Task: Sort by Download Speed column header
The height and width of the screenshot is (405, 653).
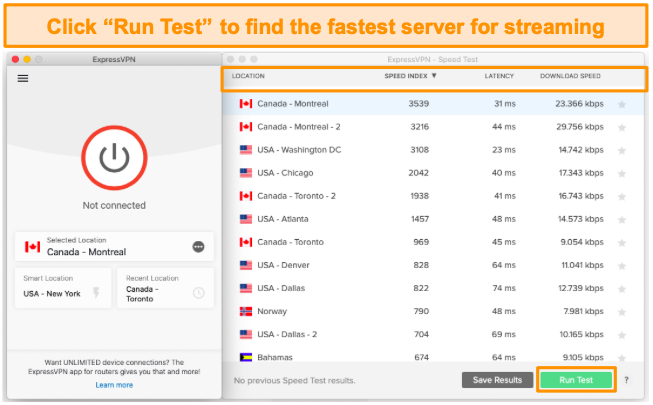Action: click(x=570, y=76)
